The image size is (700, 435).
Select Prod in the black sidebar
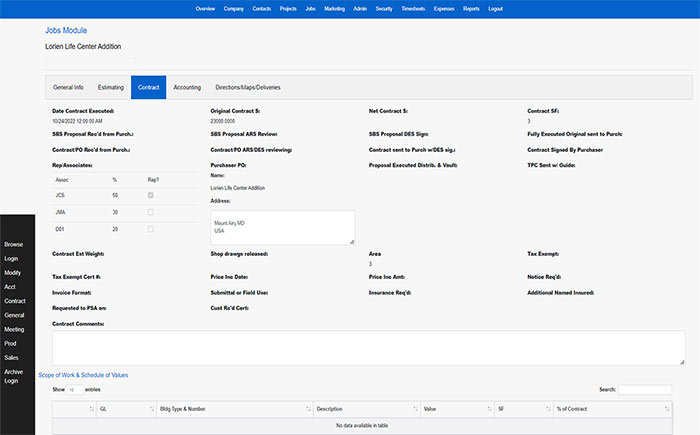coord(10,344)
